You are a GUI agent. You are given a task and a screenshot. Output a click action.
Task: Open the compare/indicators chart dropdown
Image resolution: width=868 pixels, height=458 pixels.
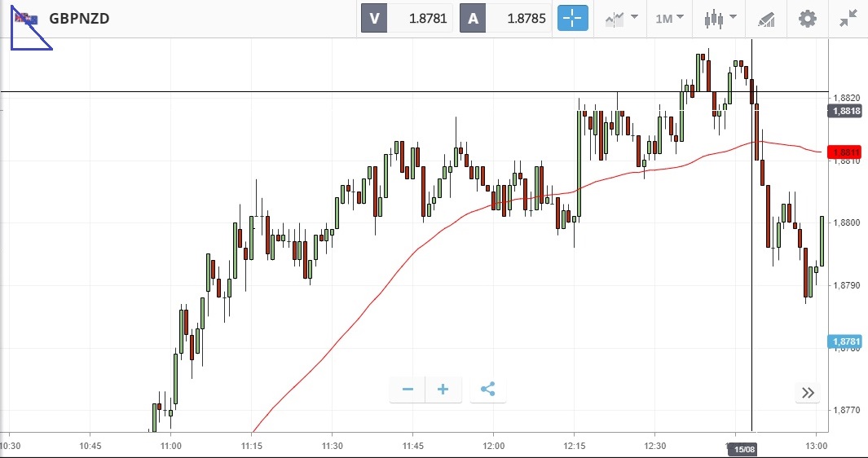(621, 18)
